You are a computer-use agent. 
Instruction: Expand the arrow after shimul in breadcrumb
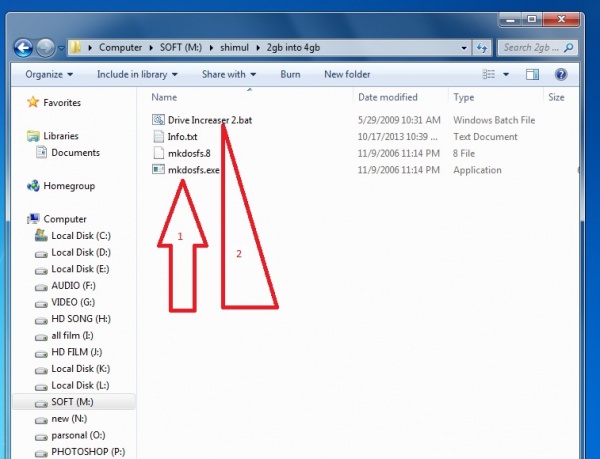(x=258, y=48)
